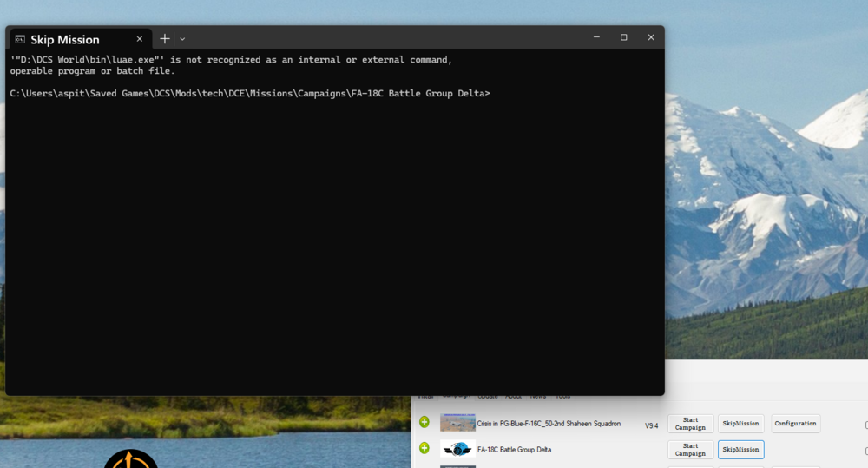Start Campaign for Crisis in PG-Blue F-16C

690,424
